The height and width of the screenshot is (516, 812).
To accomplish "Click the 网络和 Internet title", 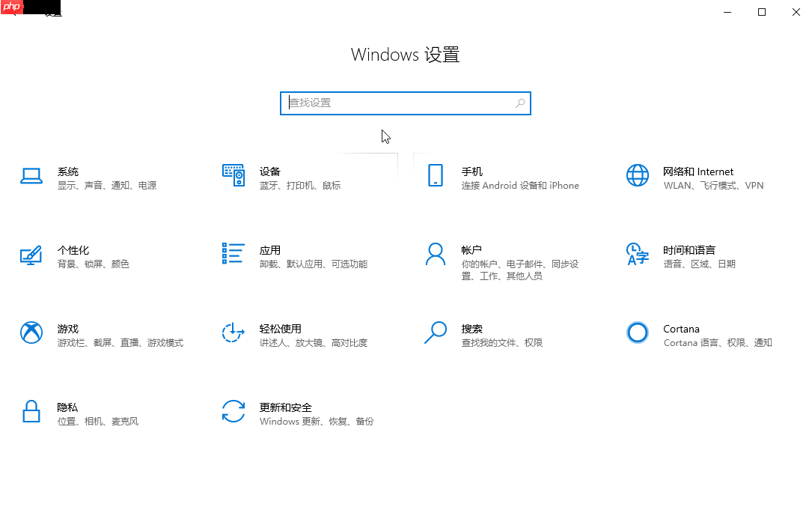I will [698, 172].
